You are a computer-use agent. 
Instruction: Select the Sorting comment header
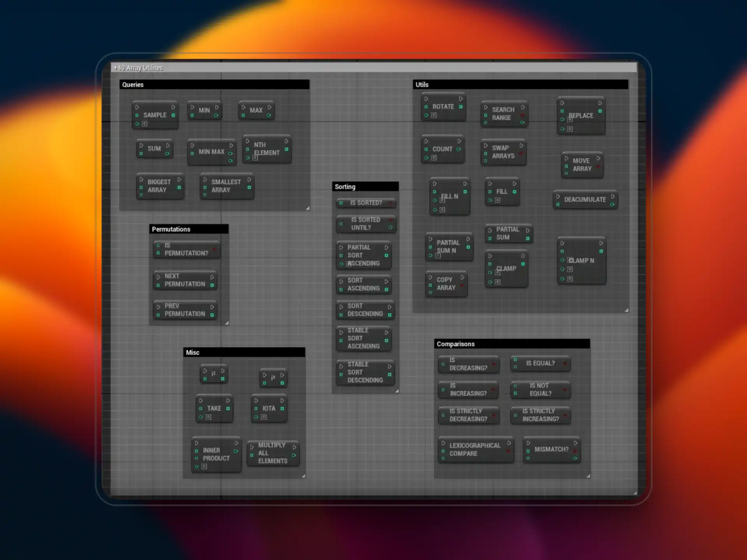[365, 187]
